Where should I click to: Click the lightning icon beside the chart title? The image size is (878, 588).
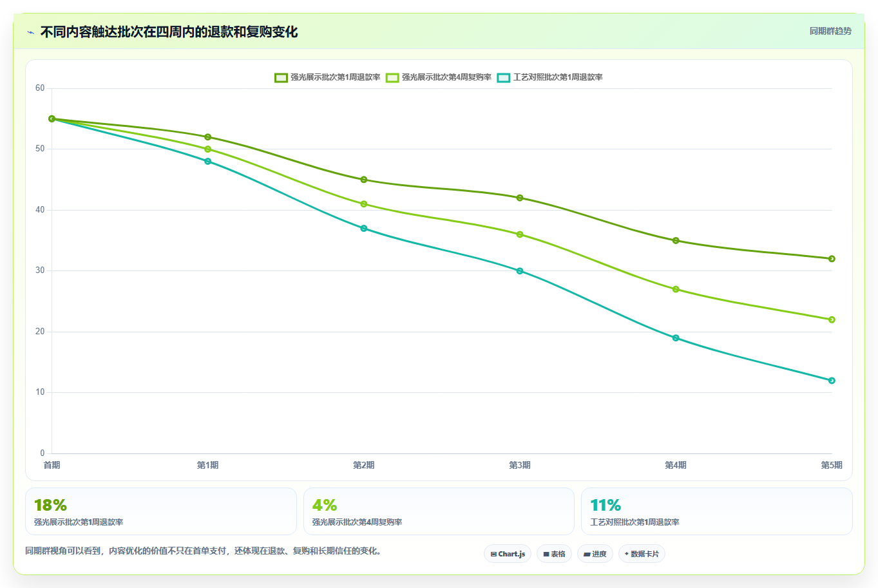click(x=30, y=32)
